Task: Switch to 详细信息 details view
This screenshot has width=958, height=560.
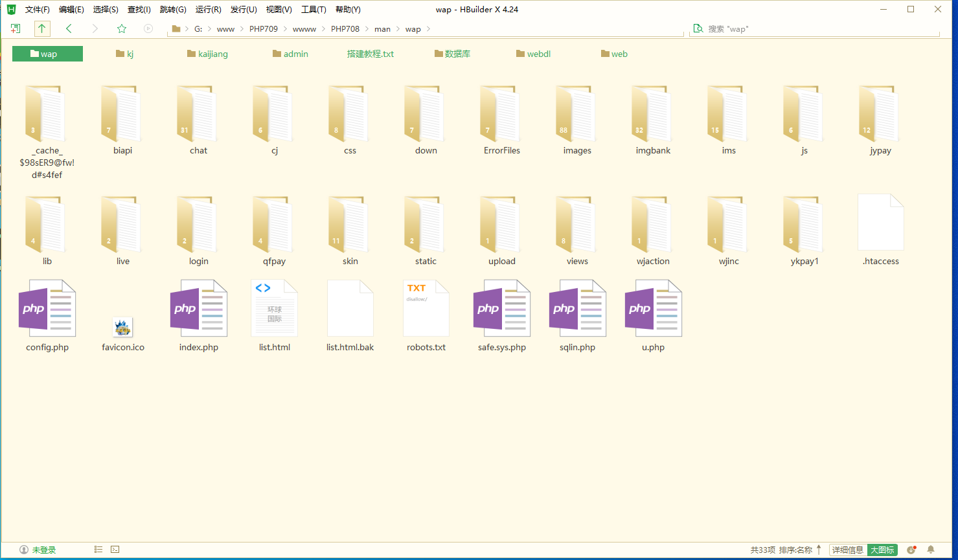Action: [x=847, y=550]
